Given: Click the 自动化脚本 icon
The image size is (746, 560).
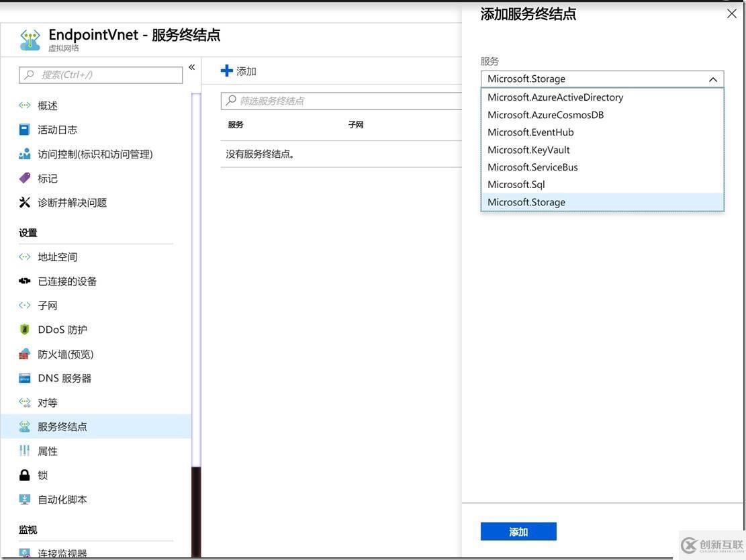Looking at the screenshot, I should (23, 498).
